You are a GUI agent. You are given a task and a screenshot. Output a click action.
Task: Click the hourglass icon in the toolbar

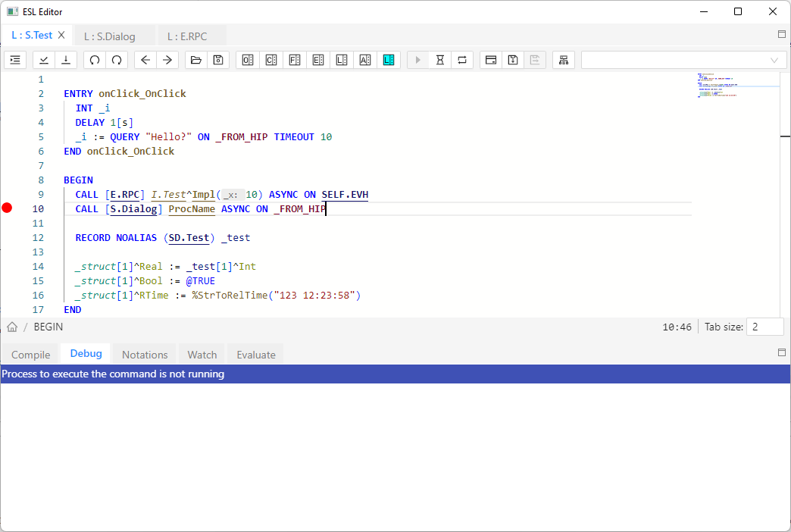tap(439, 60)
